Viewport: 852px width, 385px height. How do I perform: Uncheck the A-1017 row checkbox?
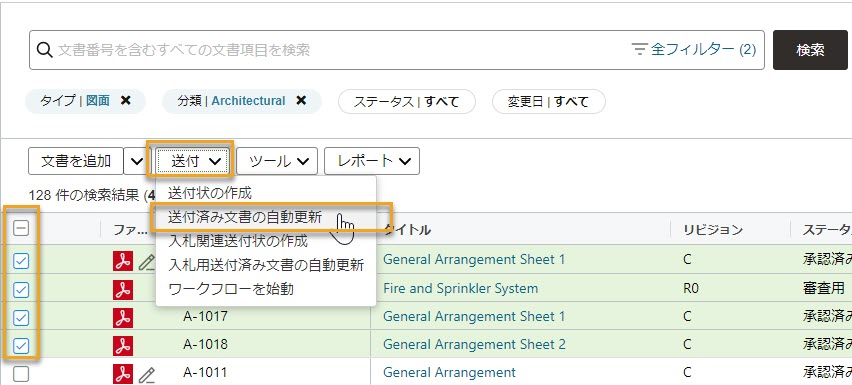click(21, 317)
